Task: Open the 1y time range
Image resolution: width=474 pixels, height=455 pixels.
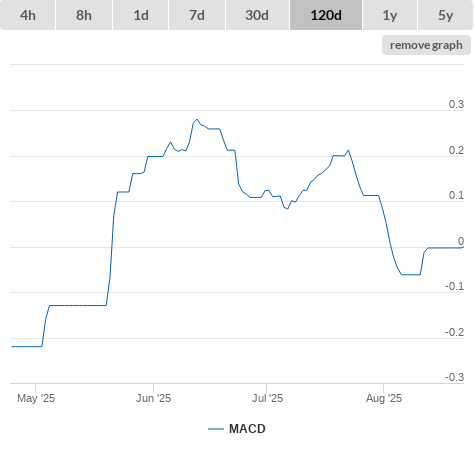Action: pos(390,15)
